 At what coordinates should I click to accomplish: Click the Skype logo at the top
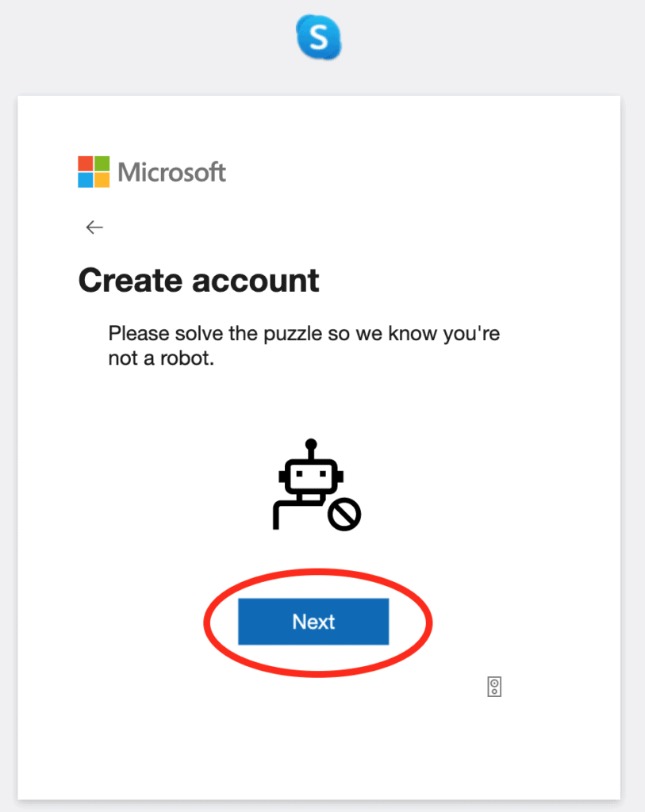319,38
